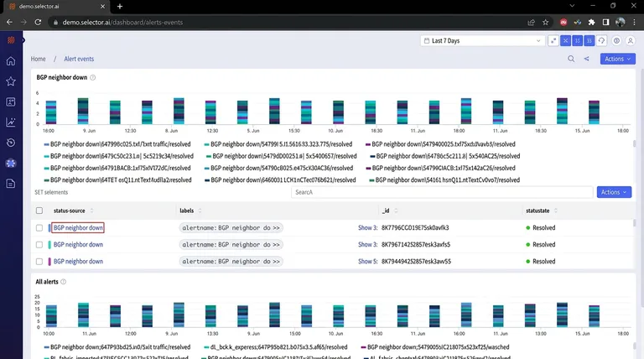This screenshot has width=644, height=359.
Task: Click Resolved status in first row
Action: pyautogui.click(x=541, y=227)
